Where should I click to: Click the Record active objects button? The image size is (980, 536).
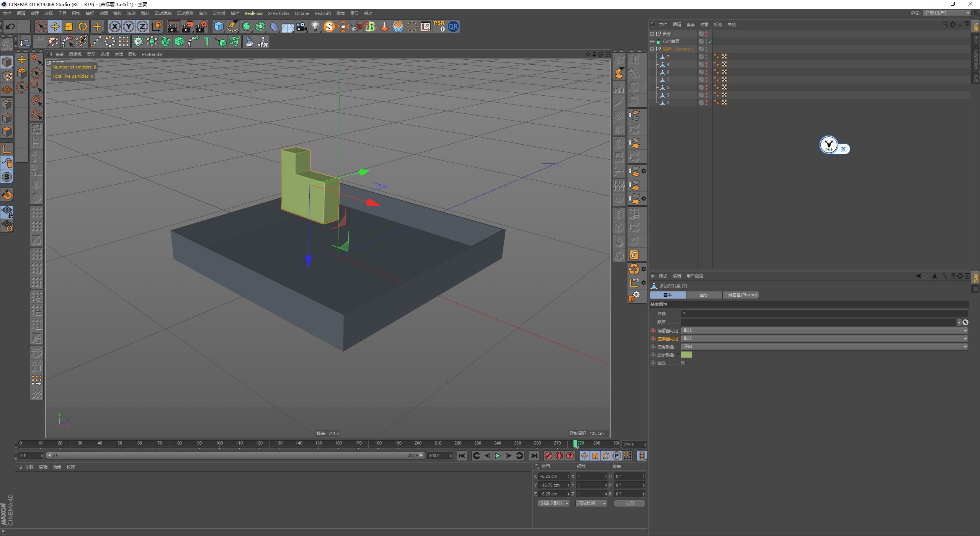coord(548,456)
